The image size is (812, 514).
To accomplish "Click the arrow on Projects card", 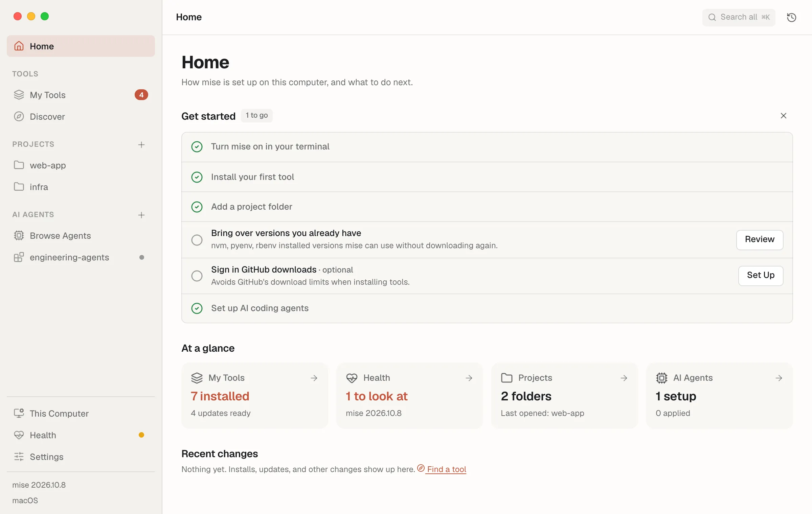I will [x=624, y=378].
